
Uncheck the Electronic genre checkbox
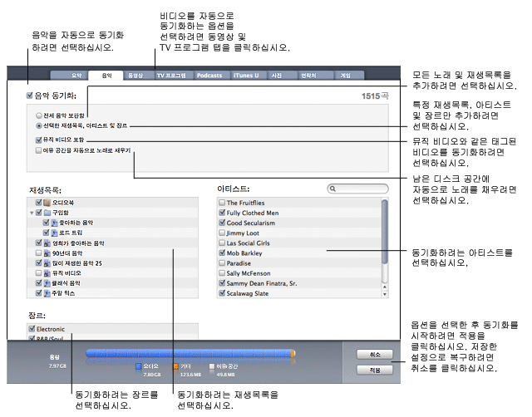32,328
